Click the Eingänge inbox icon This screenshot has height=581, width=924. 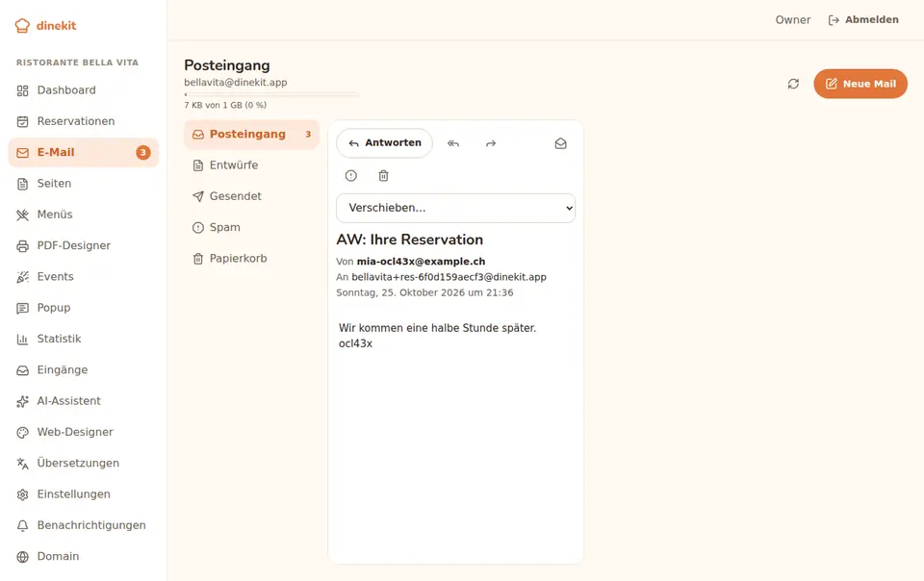[x=22, y=370]
